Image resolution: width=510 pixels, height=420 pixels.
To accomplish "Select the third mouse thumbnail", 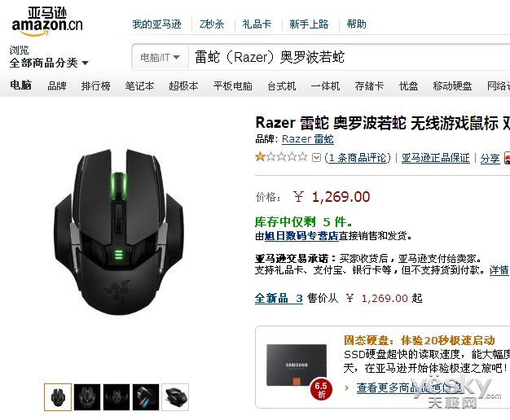I will (117, 397).
